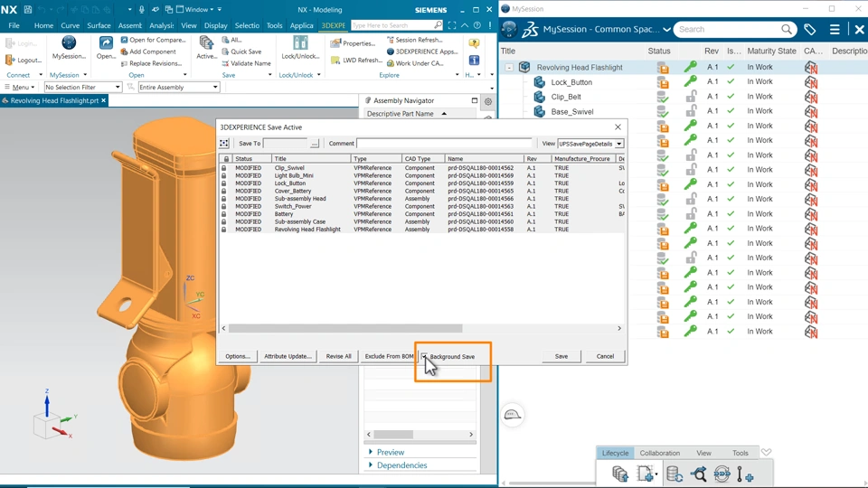The width and height of the screenshot is (868, 488).
Task: Switch to the Surface ribbon tab
Action: (x=99, y=25)
